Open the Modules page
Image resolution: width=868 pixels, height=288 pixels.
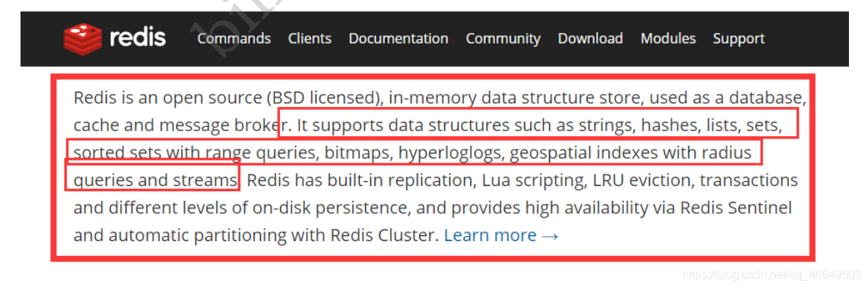click(668, 38)
